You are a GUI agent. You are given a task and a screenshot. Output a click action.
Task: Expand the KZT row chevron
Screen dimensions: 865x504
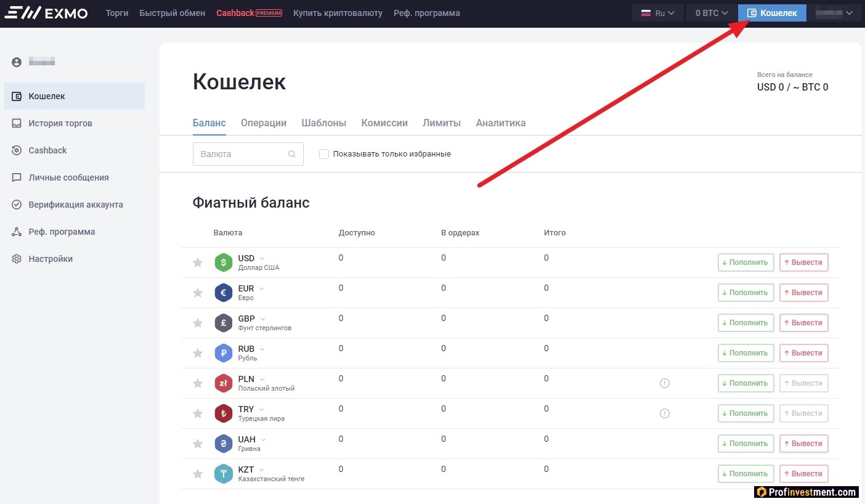[261, 469]
